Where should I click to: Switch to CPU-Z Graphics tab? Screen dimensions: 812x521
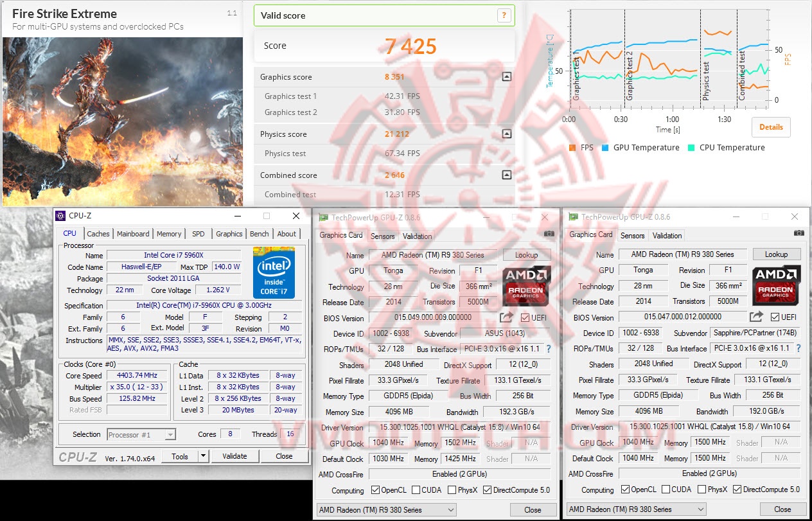coord(229,234)
